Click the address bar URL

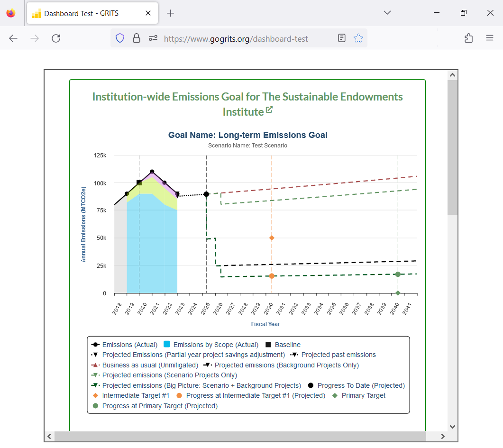point(236,39)
